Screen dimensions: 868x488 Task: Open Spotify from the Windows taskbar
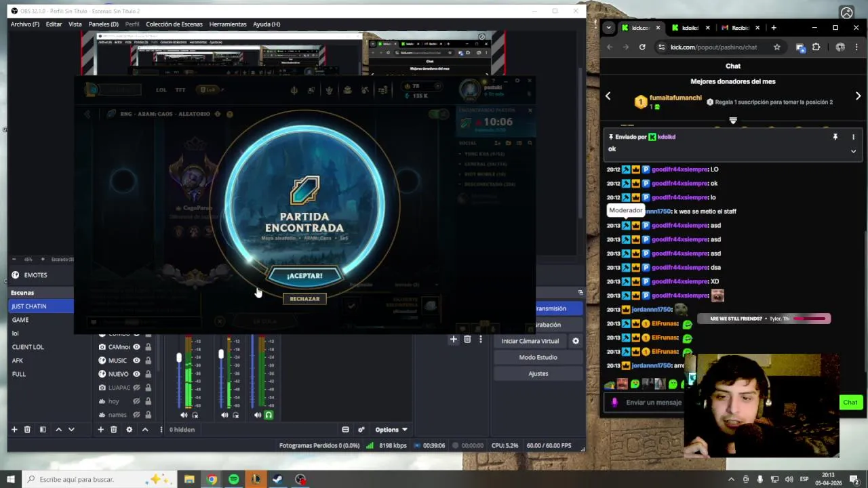tap(233, 479)
